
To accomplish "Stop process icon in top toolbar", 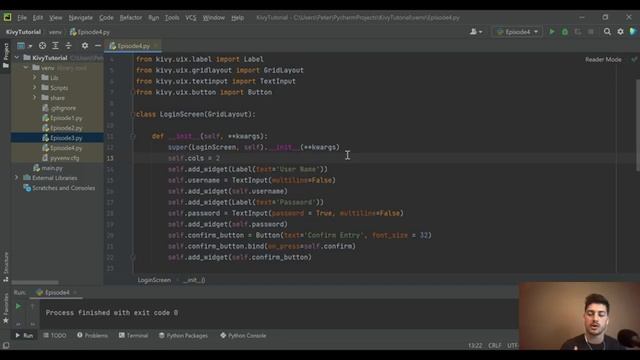I will (591, 32).
